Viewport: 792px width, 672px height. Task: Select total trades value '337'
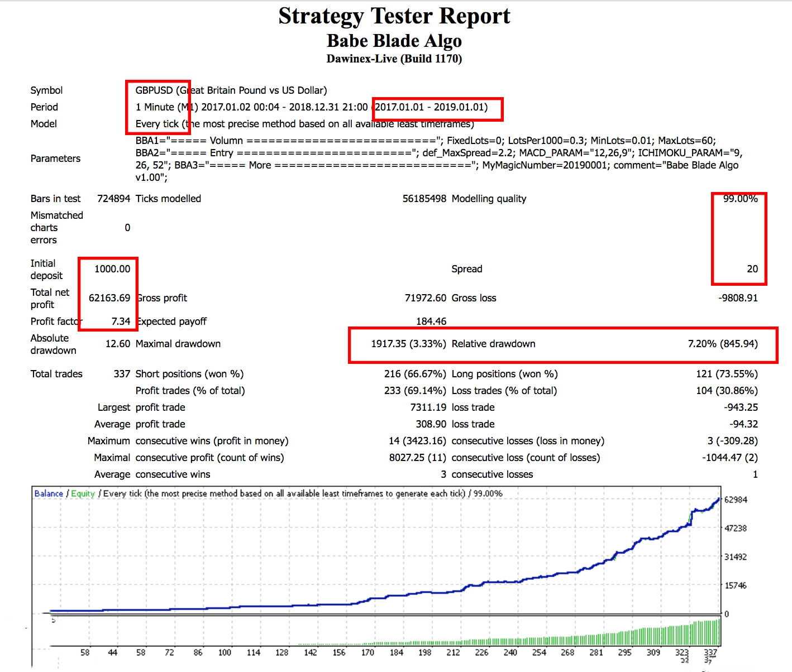tap(122, 374)
